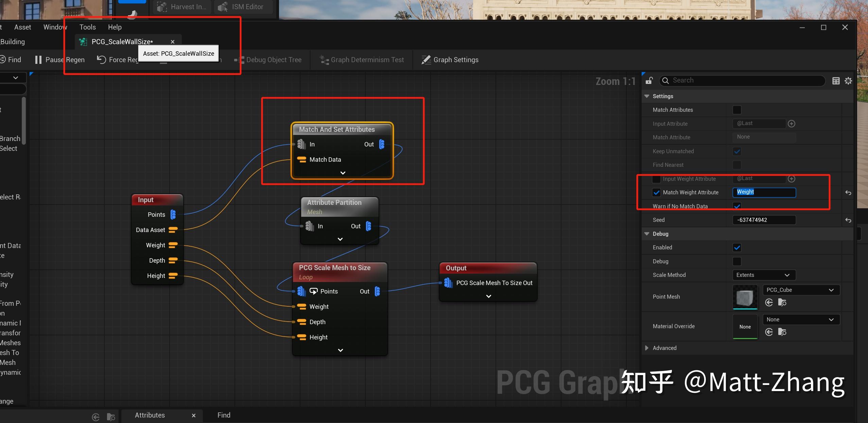The height and width of the screenshot is (423, 868).
Task: Click plus icon beside Input Attribute
Action: coord(792,124)
